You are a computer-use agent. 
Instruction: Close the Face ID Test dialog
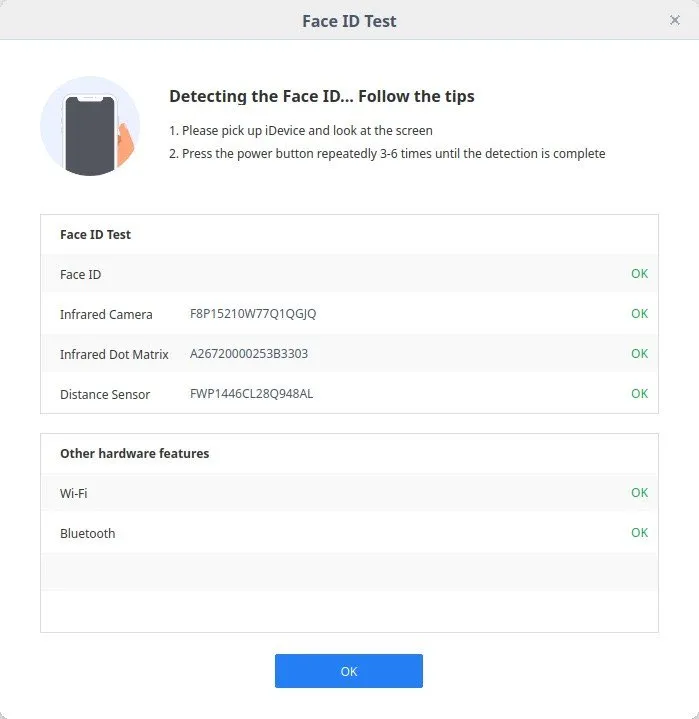[674, 20]
